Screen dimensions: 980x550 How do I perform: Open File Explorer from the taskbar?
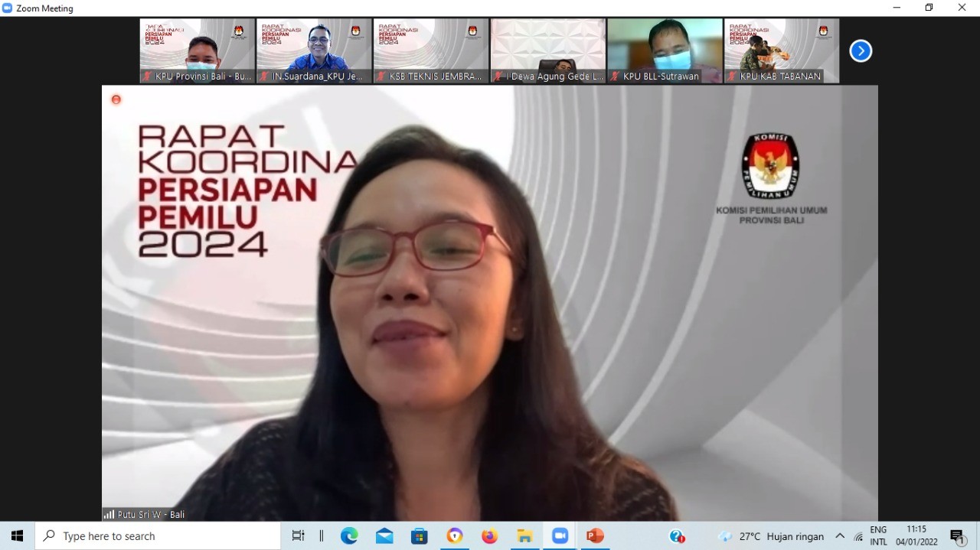[x=524, y=536]
